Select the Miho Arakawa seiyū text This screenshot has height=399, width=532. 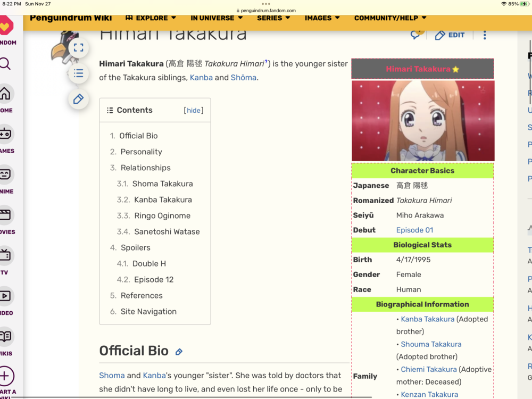tap(420, 215)
